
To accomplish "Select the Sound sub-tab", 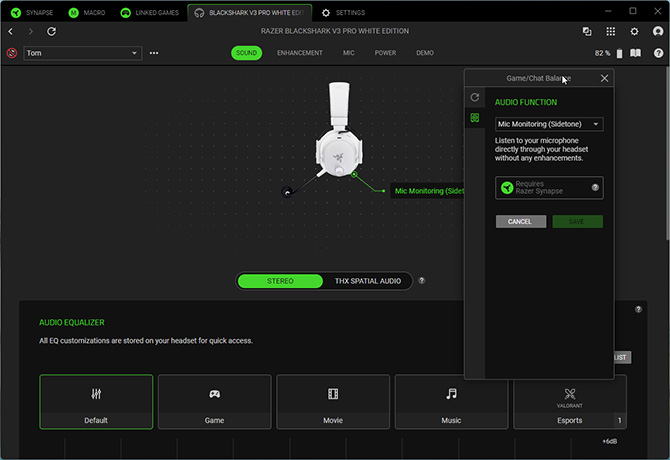I will tap(247, 53).
